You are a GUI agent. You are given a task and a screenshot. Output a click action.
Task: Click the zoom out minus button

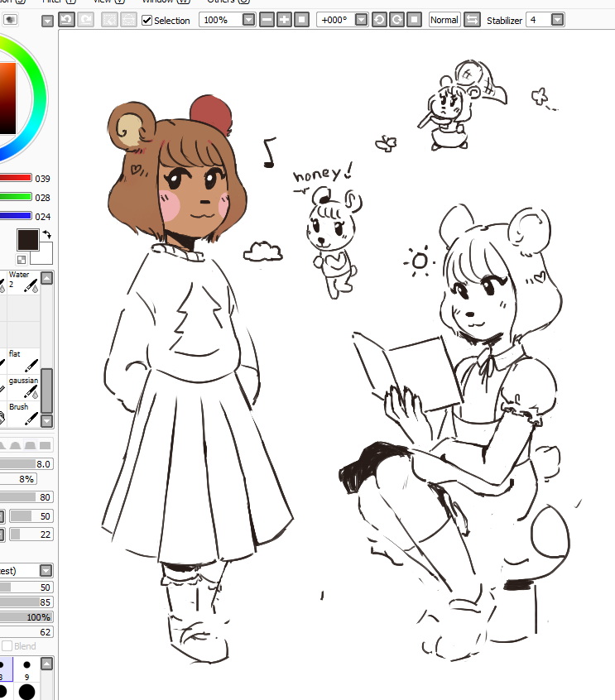click(267, 20)
